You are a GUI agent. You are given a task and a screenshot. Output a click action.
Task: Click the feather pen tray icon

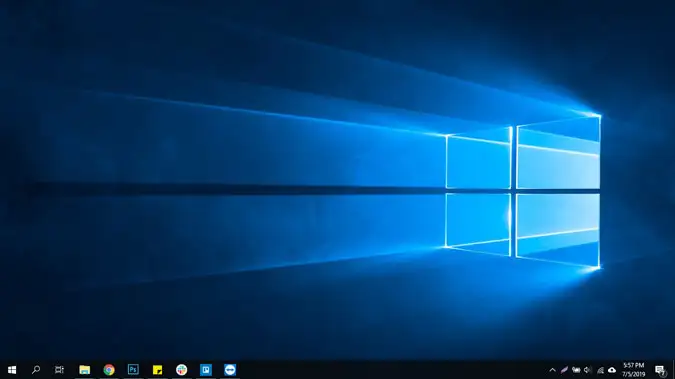point(564,370)
